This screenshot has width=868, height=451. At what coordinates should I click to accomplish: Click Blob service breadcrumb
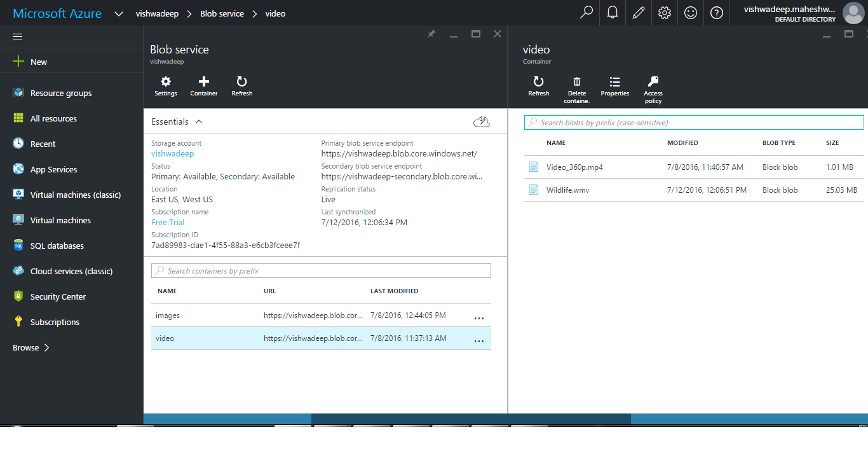(222, 13)
